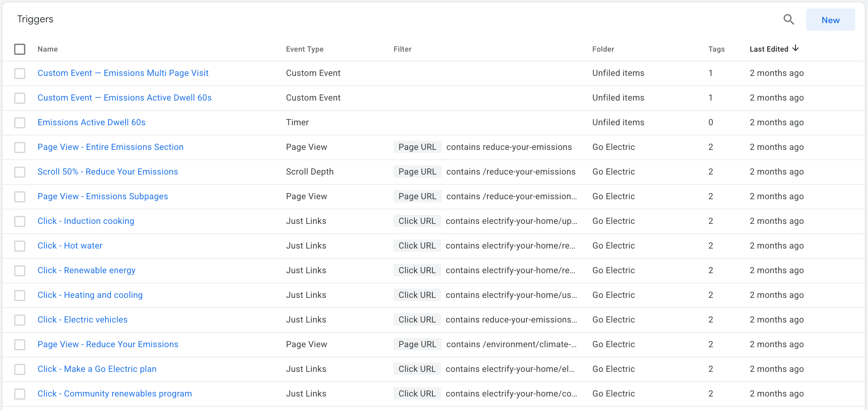Click Go Electric folder in Hot water row
868x410 pixels.
click(613, 245)
